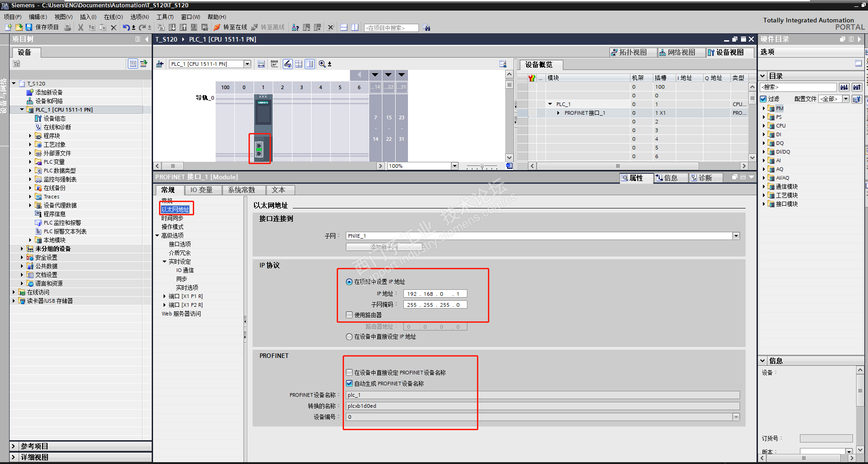Uncheck 自动生成 PROFINET设备名称 checkbox
The image size is (868, 464).
(349, 384)
